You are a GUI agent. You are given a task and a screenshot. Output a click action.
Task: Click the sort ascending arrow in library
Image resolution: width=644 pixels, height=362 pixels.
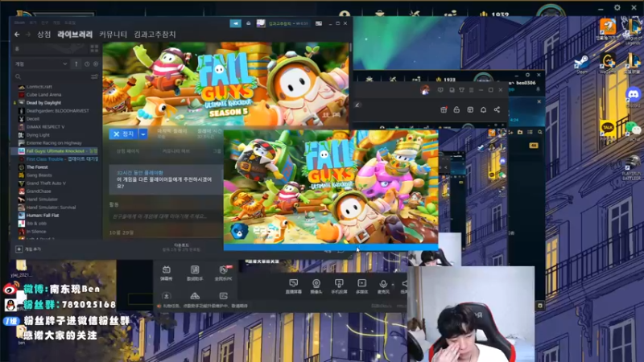(x=76, y=64)
